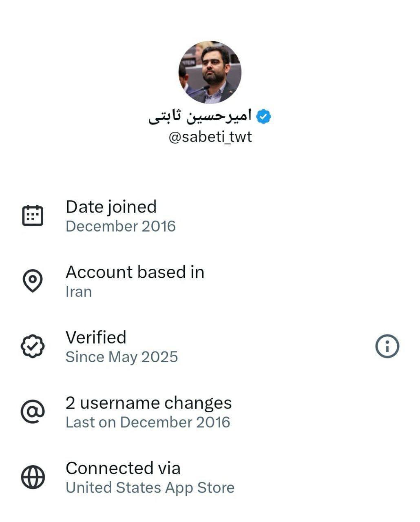Image resolution: width=420 pixels, height=522 pixels.
Task: Tap the globe icon
Action: [x=33, y=477]
